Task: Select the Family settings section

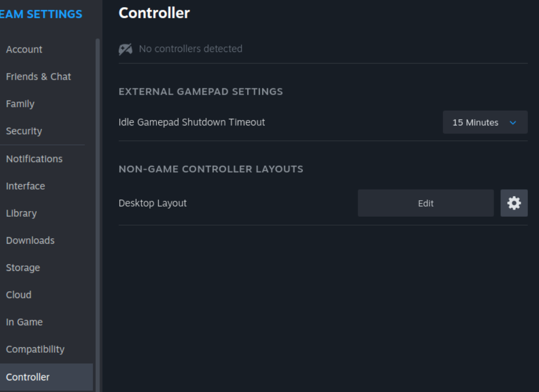Action: click(20, 104)
